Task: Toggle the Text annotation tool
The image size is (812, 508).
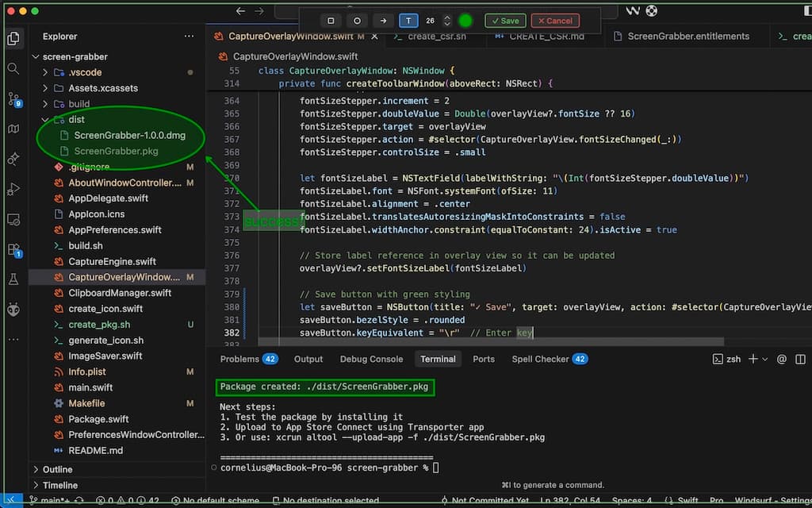Action: (408, 21)
